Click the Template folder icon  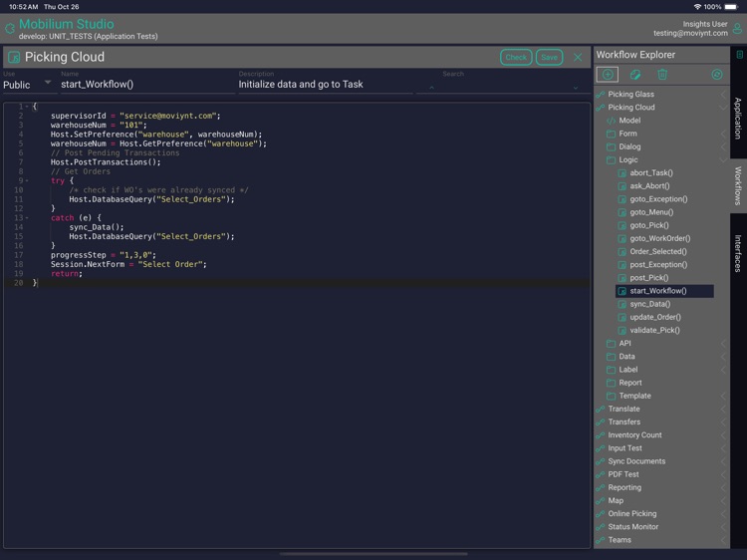(611, 396)
